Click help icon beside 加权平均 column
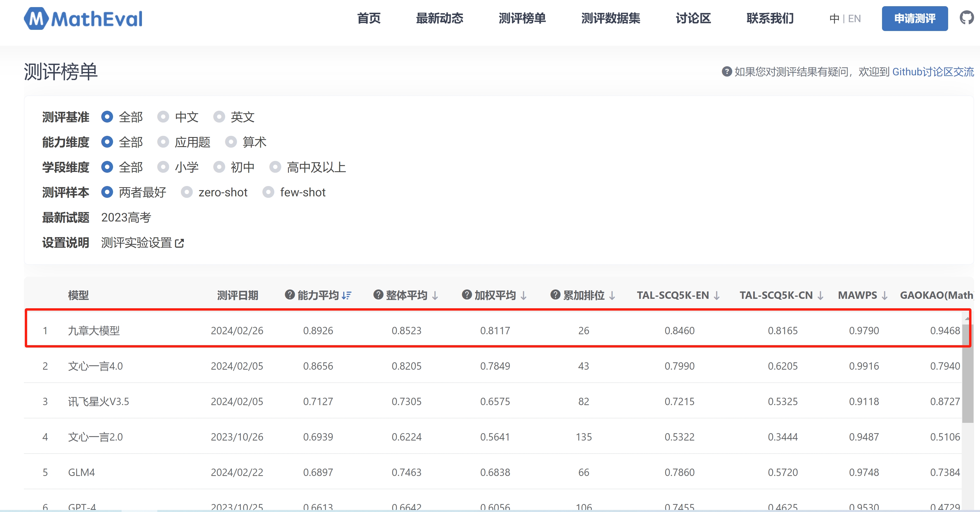This screenshot has width=980, height=512. pos(467,295)
